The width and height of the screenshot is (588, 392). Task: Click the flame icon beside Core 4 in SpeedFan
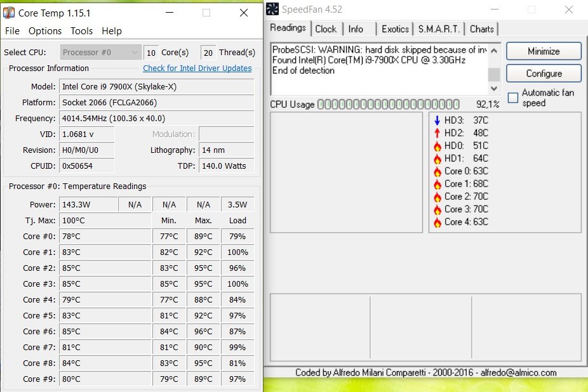(438, 222)
